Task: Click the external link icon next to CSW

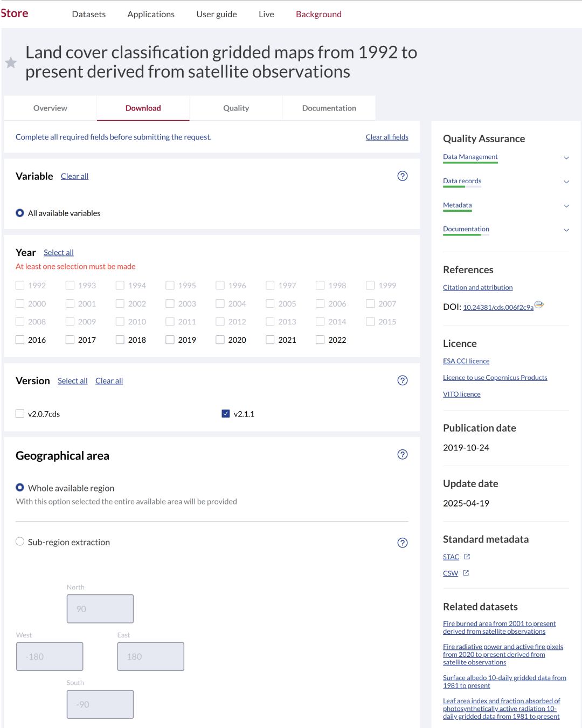Action: click(466, 573)
